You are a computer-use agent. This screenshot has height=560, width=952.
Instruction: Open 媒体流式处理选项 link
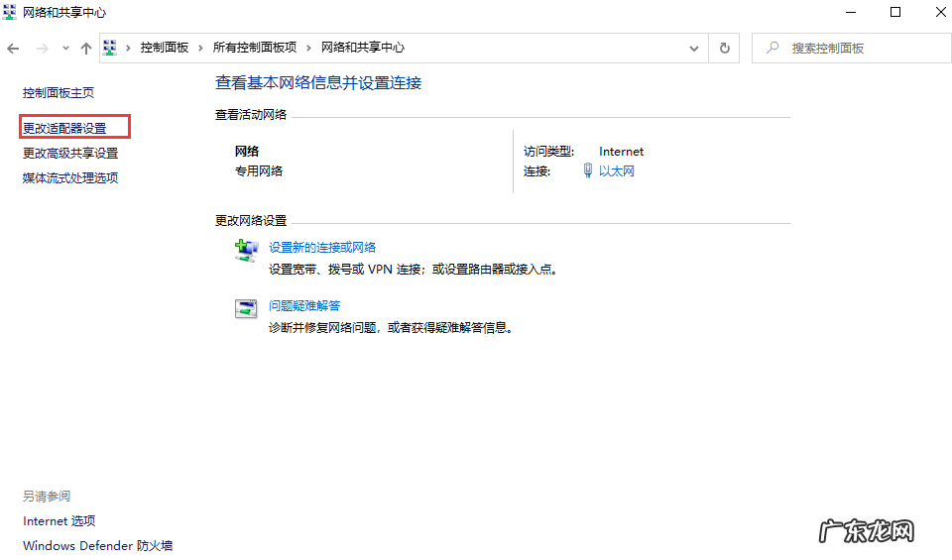[70, 177]
